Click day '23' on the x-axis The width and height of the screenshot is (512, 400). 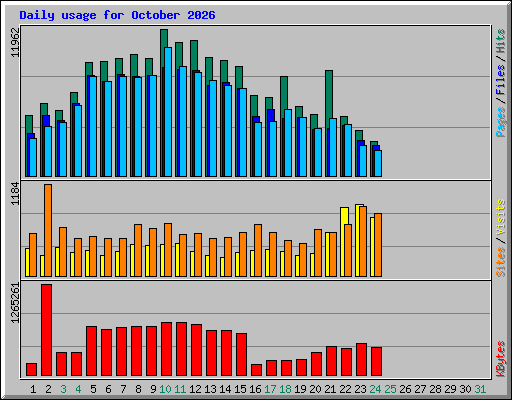click(x=360, y=389)
